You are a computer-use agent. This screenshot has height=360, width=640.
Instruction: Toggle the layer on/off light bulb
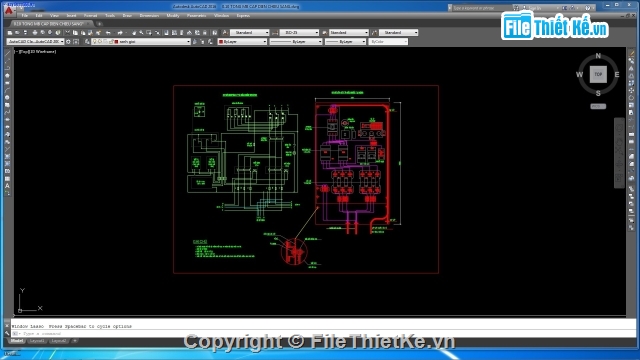pos(95,42)
